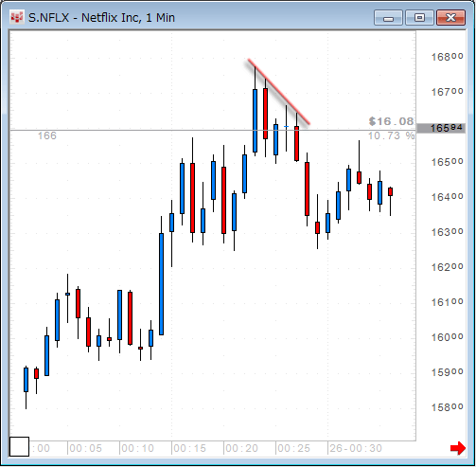The image size is (476, 467).
Task: Click the $16.08 change value
Action: 391,121
